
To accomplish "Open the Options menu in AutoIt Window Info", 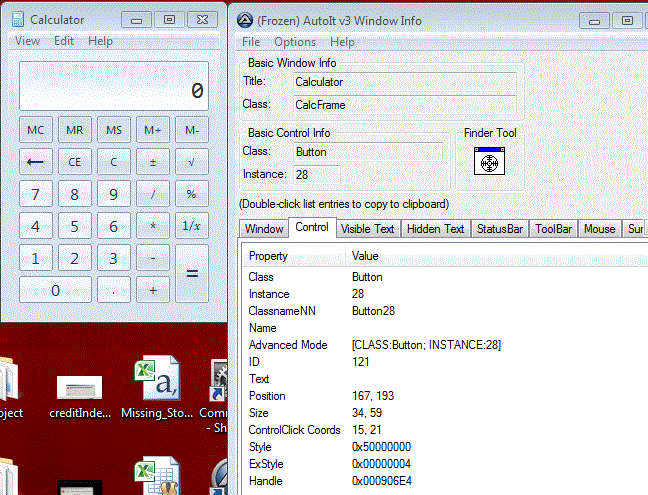I will [295, 42].
